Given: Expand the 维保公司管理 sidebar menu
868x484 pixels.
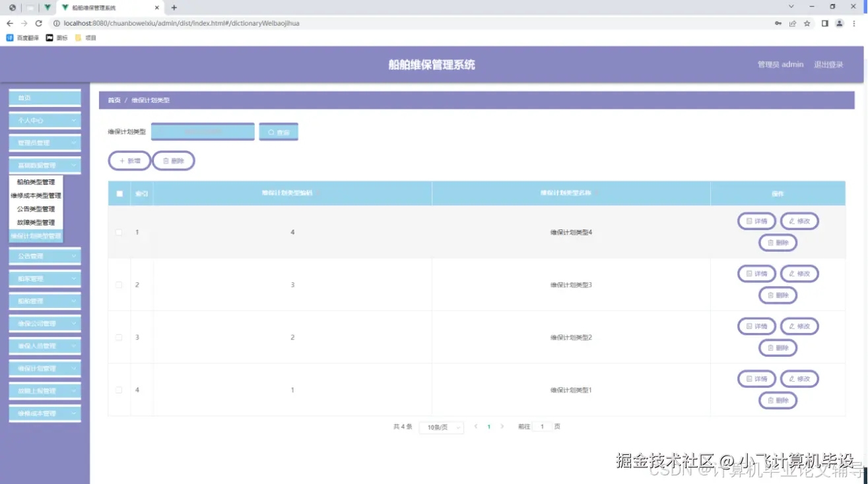Looking at the screenshot, I should click(x=45, y=323).
